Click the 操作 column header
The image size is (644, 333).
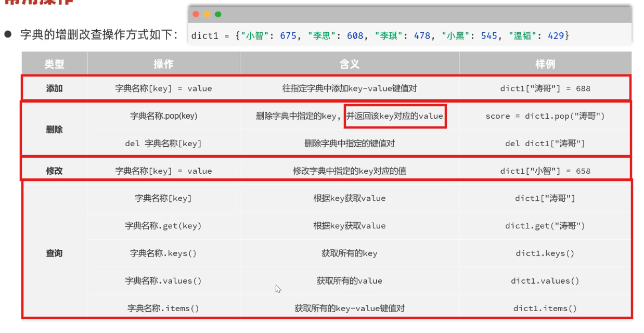(x=163, y=64)
